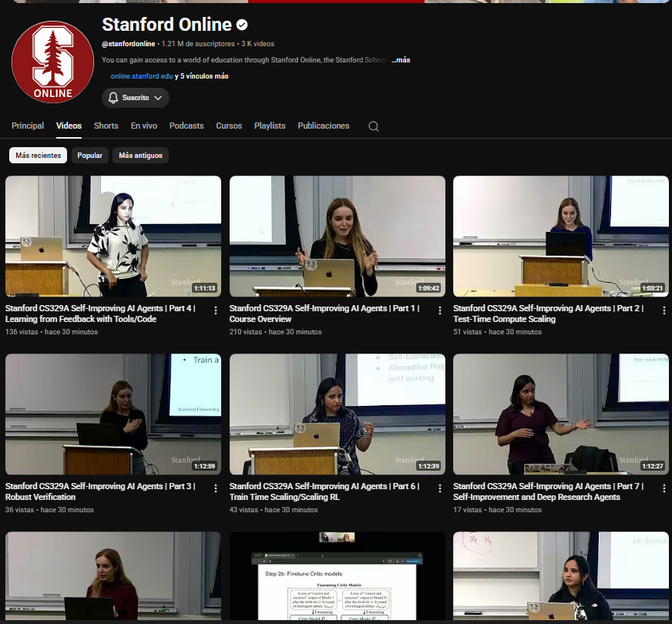This screenshot has width=672, height=624.
Task: Open the channel search magnifier icon
Action: tap(374, 126)
